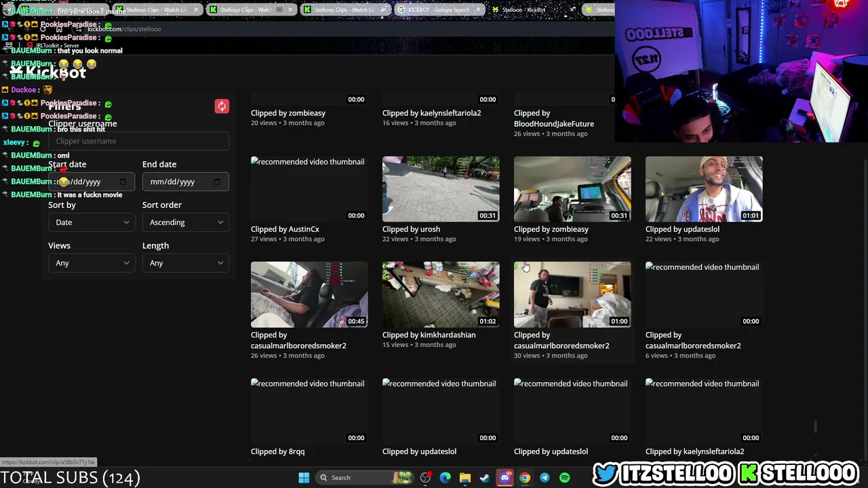Expand the Sort by Date dropdown
868x488 pixels.
click(x=92, y=222)
